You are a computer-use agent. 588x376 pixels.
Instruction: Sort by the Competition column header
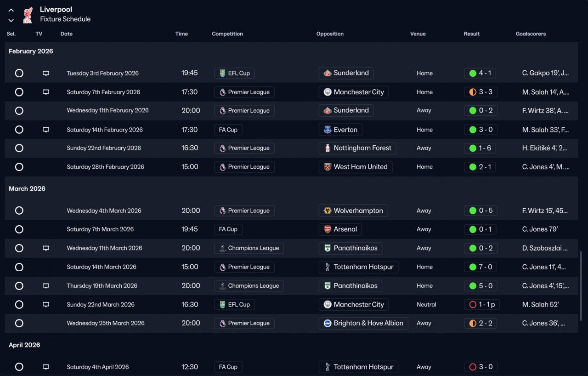pyautogui.click(x=227, y=34)
